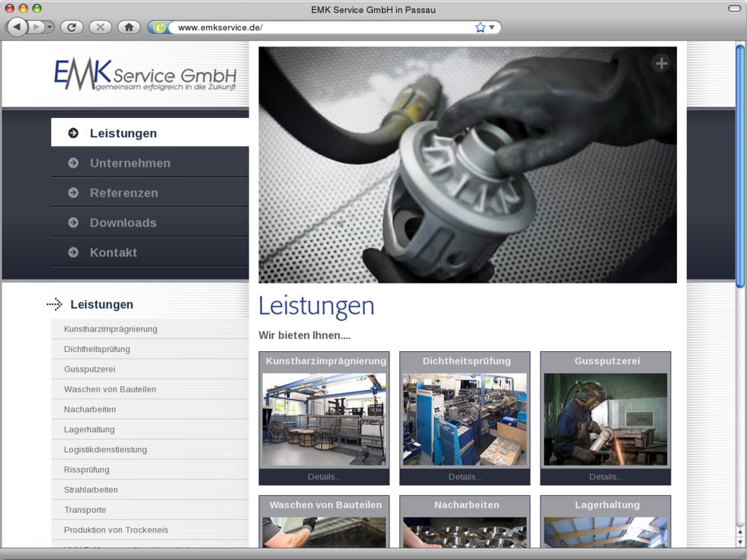The image size is (747, 560).
Task: Click the arrow icon beside Unternehmen
Action: pyautogui.click(x=73, y=163)
